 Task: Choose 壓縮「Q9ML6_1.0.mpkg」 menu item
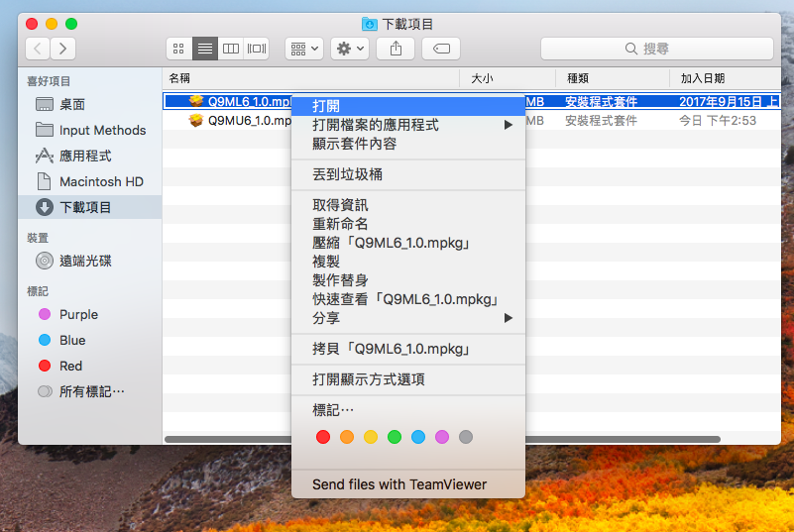click(408, 243)
